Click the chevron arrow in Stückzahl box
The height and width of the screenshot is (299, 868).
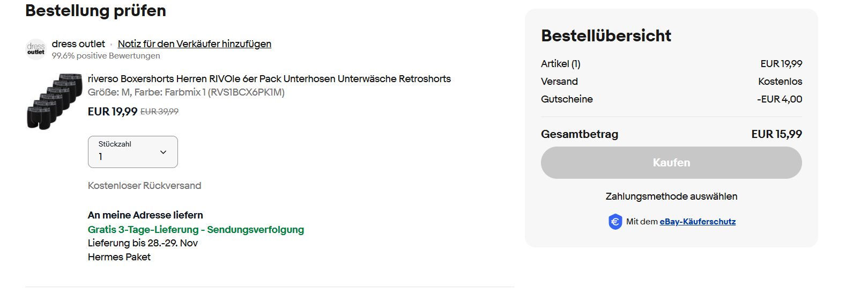[163, 152]
